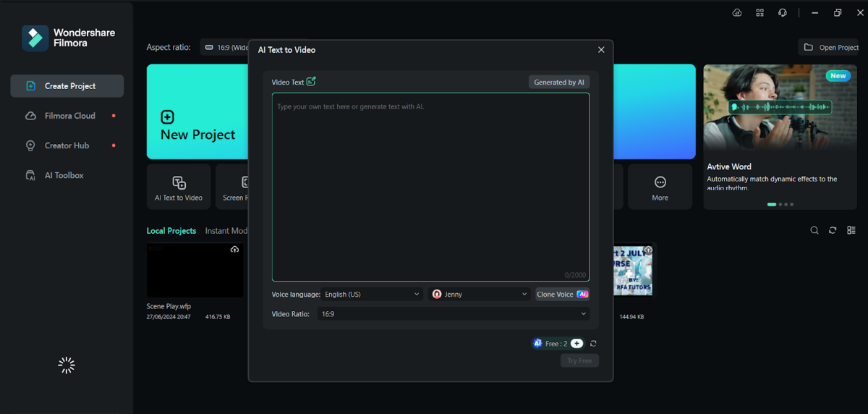The width and height of the screenshot is (868, 414).
Task: Open the Aspect ratio dropdown
Action: point(226,47)
